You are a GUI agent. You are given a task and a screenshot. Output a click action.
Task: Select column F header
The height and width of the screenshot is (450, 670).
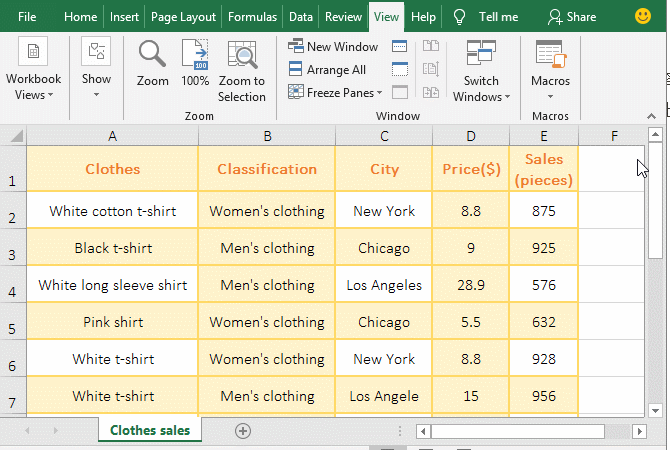coord(613,136)
